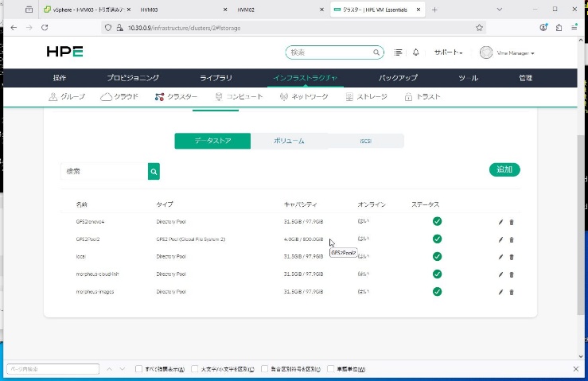Click the green datastore search magnifier button
Image resolution: width=588 pixels, height=381 pixels.
(154, 171)
